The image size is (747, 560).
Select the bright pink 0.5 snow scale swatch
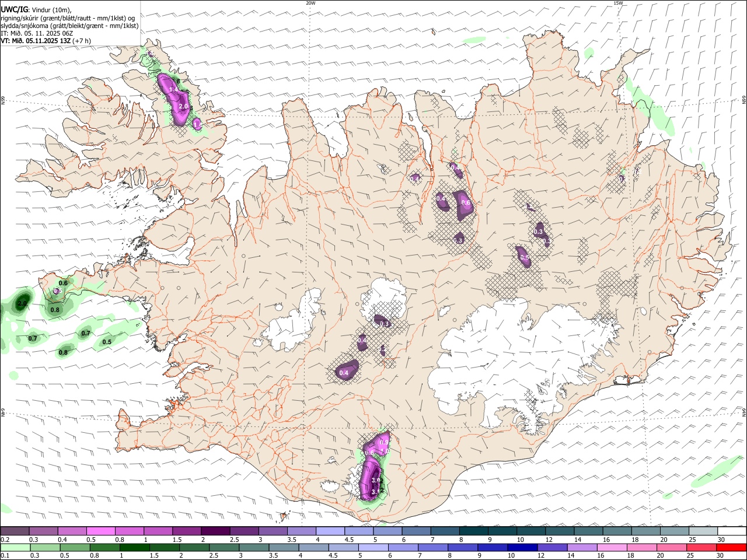(100, 531)
